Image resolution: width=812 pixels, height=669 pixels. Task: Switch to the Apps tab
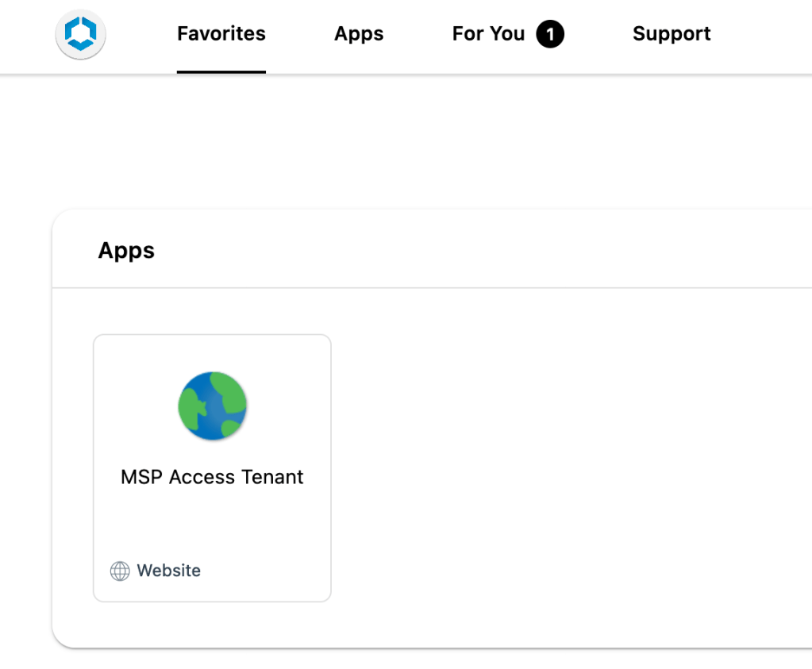click(359, 34)
